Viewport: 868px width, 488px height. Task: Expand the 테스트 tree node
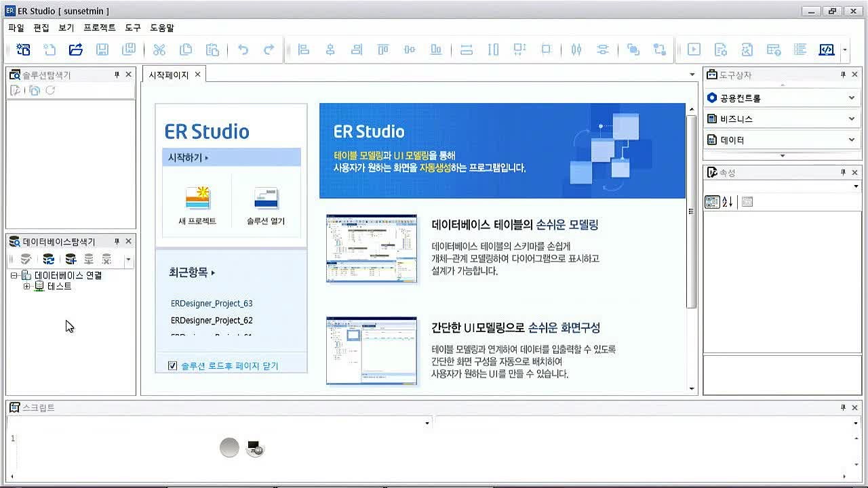26,286
